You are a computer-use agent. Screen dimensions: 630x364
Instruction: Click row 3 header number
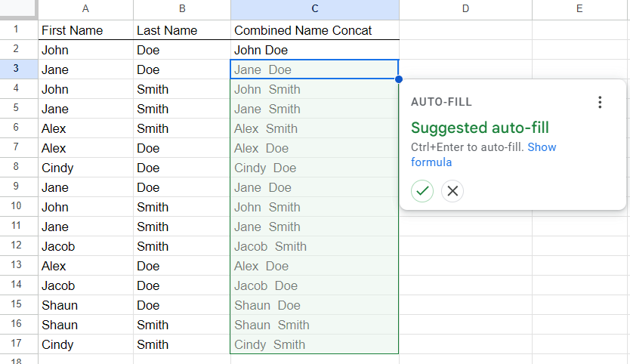16,69
